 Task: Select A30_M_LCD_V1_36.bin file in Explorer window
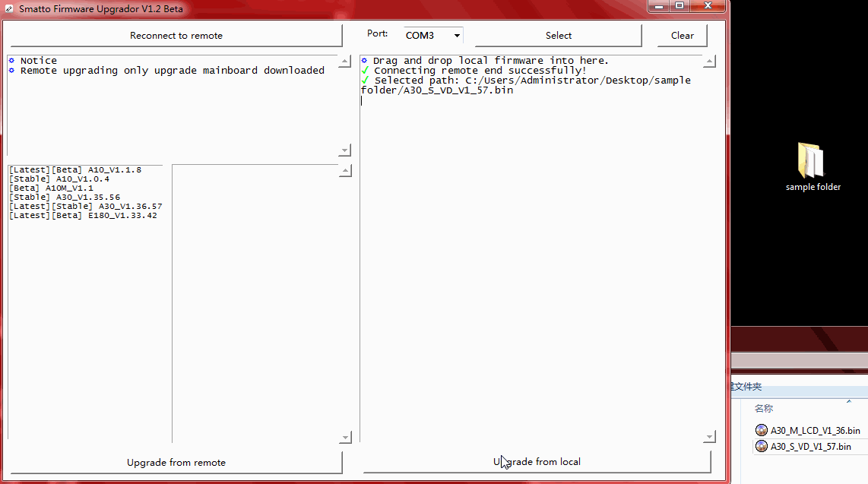pyautogui.click(x=808, y=430)
